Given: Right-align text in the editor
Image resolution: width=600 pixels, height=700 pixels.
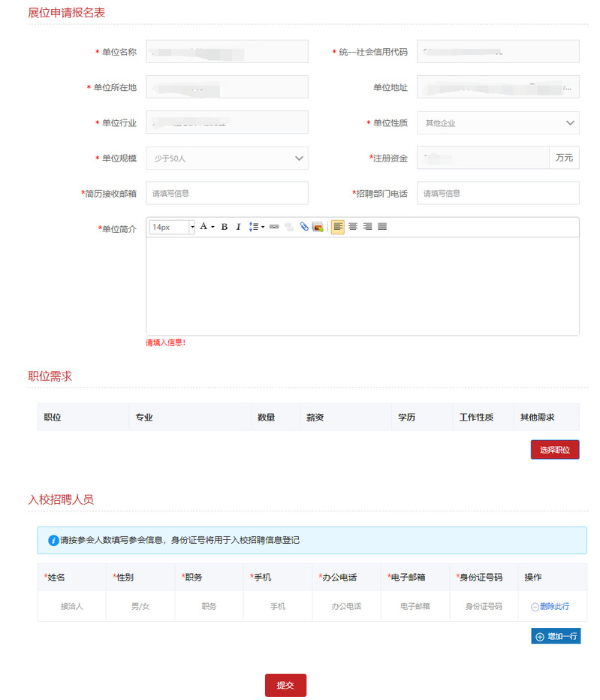Looking at the screenshot, I should point(367,227).
